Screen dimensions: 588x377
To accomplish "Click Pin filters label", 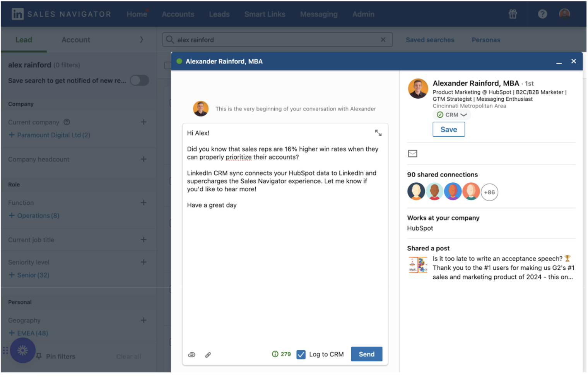I will [x=61, y=356].
